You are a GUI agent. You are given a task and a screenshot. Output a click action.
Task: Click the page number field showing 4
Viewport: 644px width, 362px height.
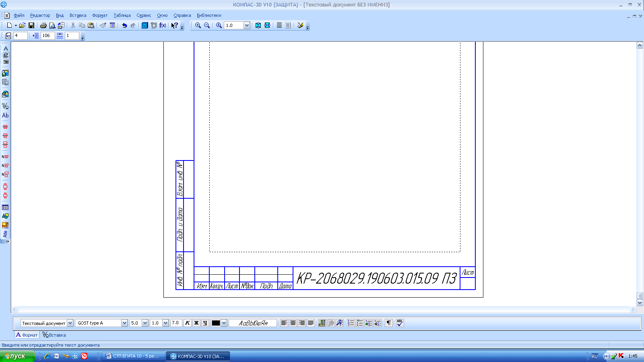[21, 36]
